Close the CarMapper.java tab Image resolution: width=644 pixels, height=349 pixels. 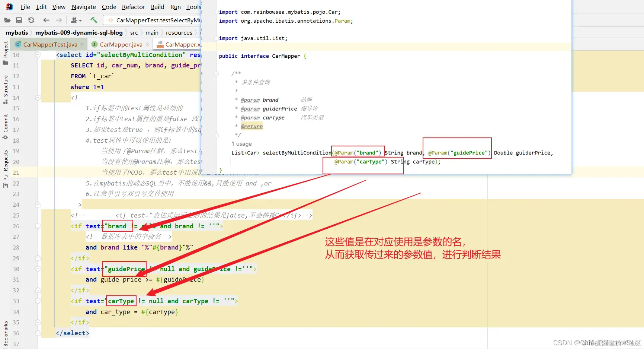point(147,44)
